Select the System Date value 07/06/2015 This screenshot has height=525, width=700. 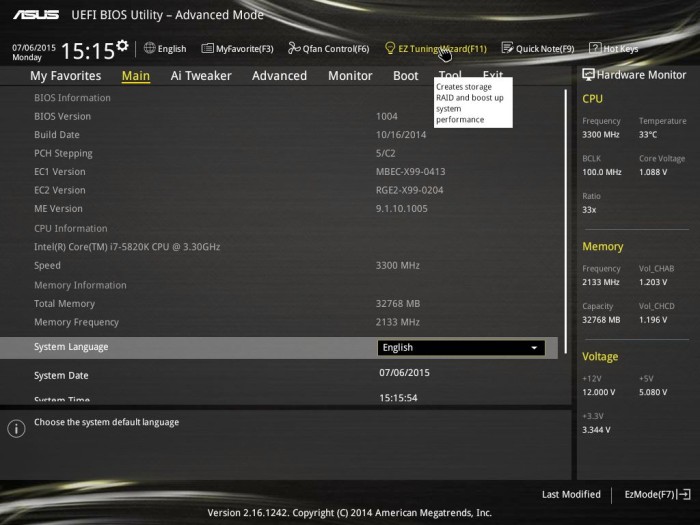point(404,373)
